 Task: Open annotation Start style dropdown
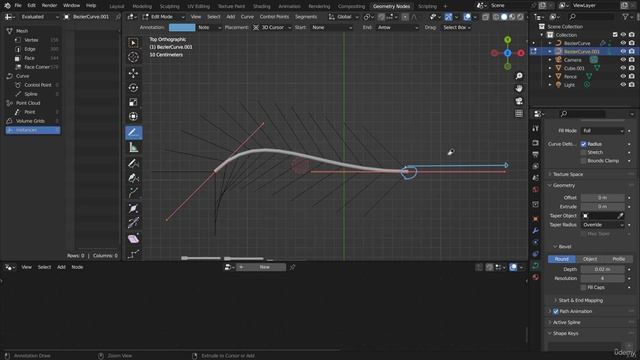pyautogui.click(x=331, y=27)
